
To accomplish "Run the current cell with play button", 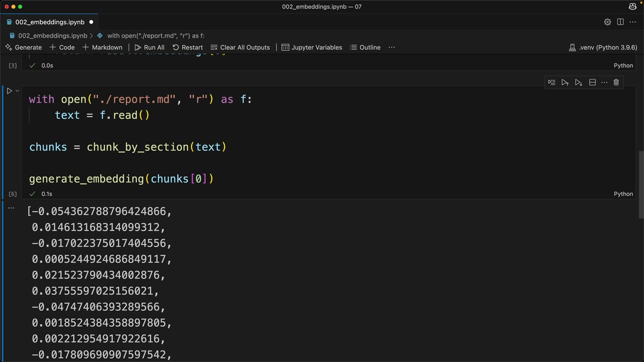I will point(9,91).
